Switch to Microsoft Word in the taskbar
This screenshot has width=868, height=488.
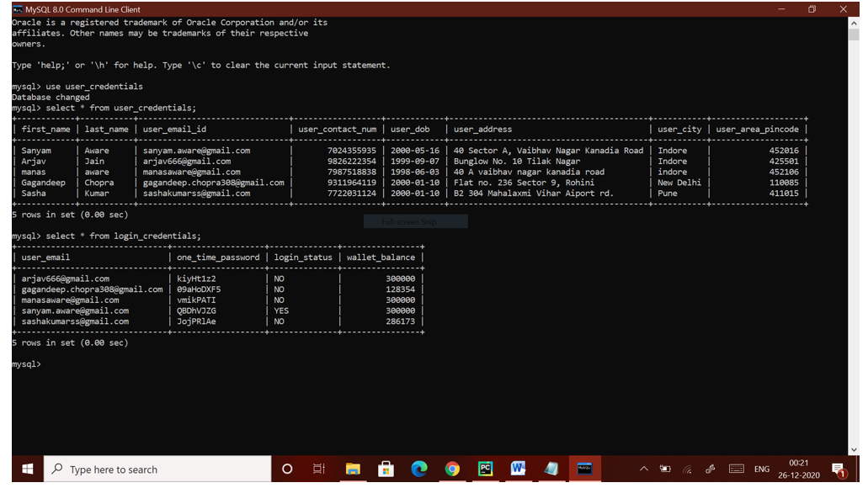(x=518, y=469)
